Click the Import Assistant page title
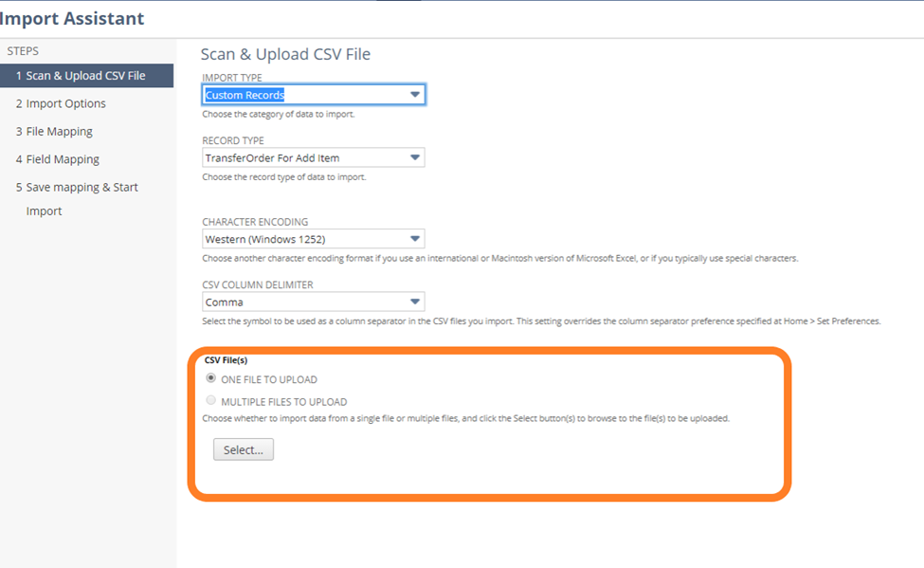 [x=71, y=18]
